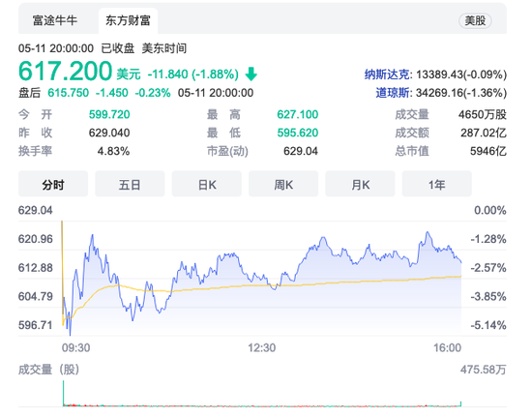Click the 612.88 price axis label

[x=35, y=268]
